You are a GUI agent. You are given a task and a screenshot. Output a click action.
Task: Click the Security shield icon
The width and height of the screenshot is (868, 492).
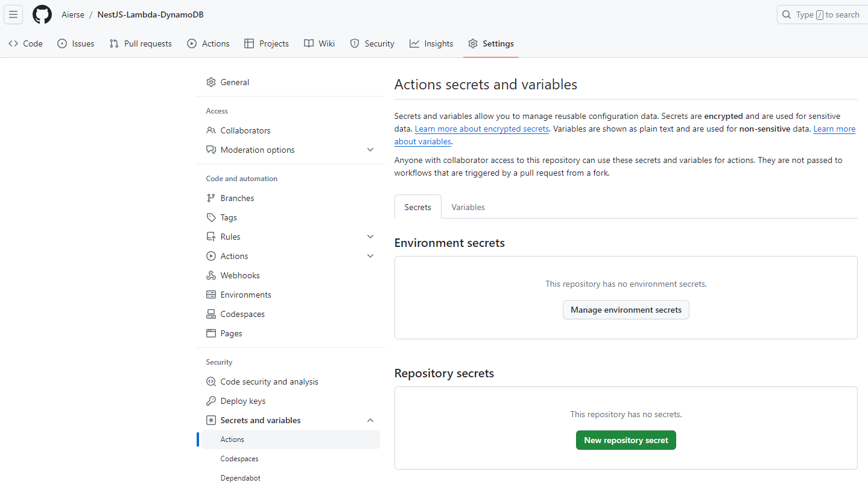pos(355,43)
